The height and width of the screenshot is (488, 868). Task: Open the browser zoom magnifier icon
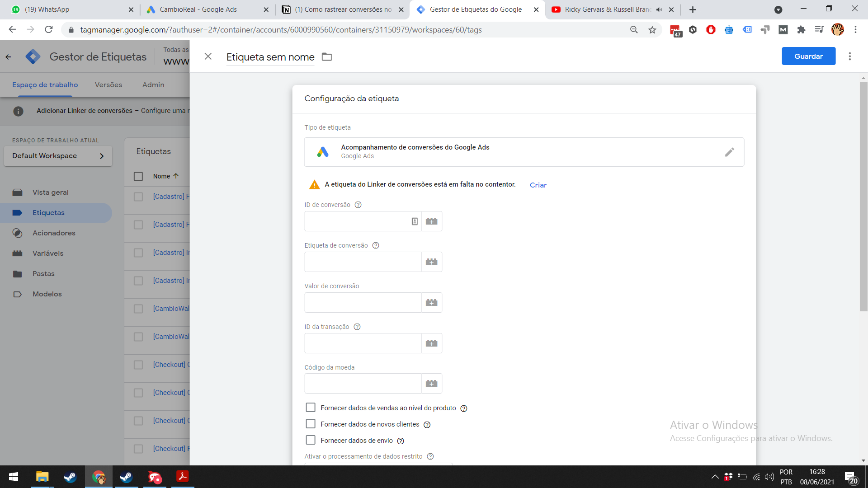[x=634, y=30]
